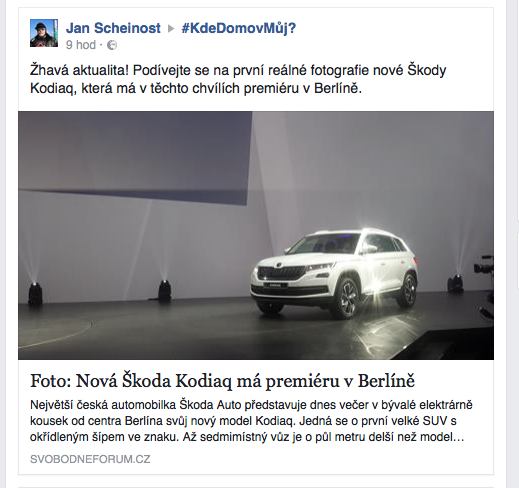Click the white Kodiaq SUV in the photo
This screenshot has width=519, height=488.
[x=334, y=272]
